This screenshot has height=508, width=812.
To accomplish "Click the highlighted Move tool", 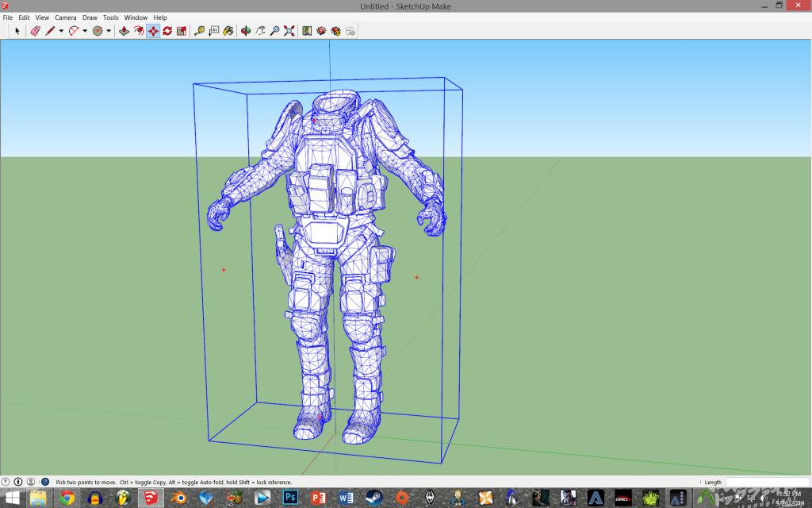I will [153, 31].
